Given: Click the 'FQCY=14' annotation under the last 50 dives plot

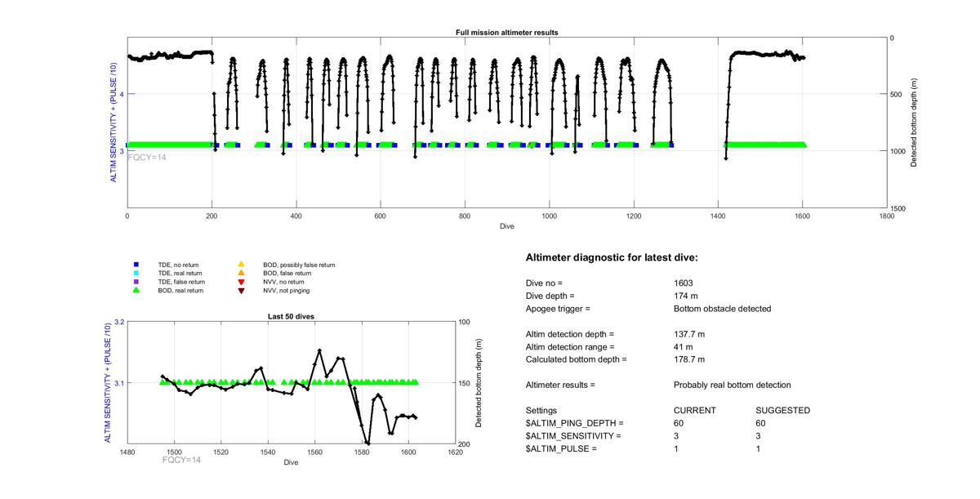Looking at the screenshot, I should pos(182,460).
